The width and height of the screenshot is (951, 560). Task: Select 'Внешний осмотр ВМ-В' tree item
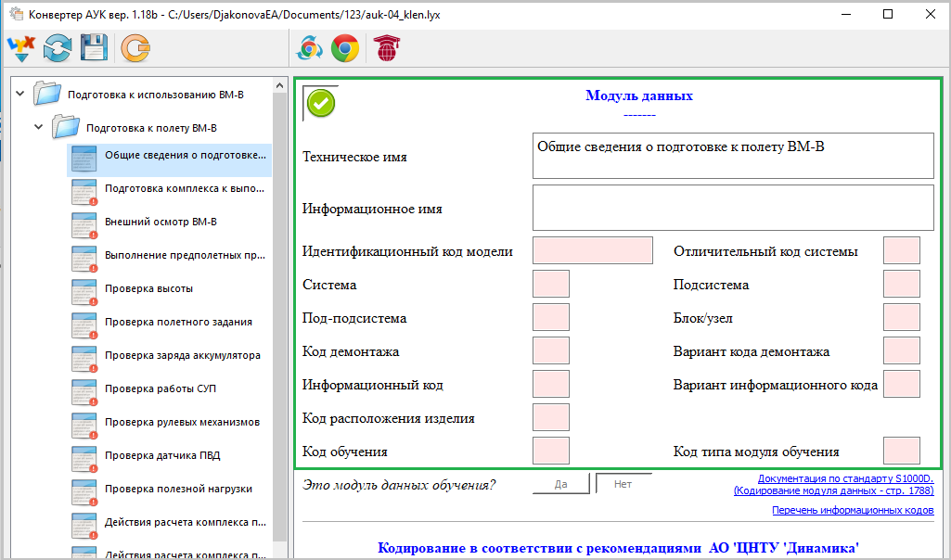pyautogui.click(x=161, y=223)
